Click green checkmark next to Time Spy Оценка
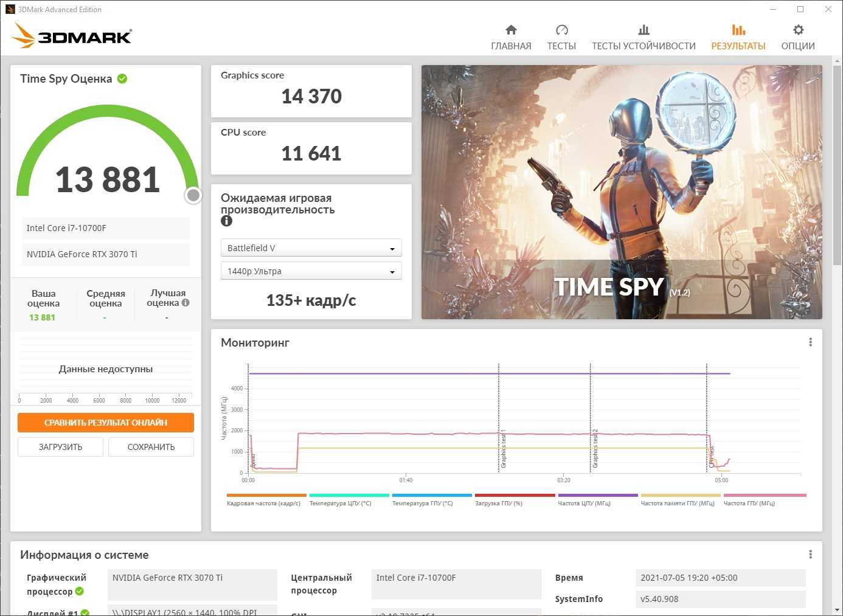The image size is (843, 616). point(122,78)
